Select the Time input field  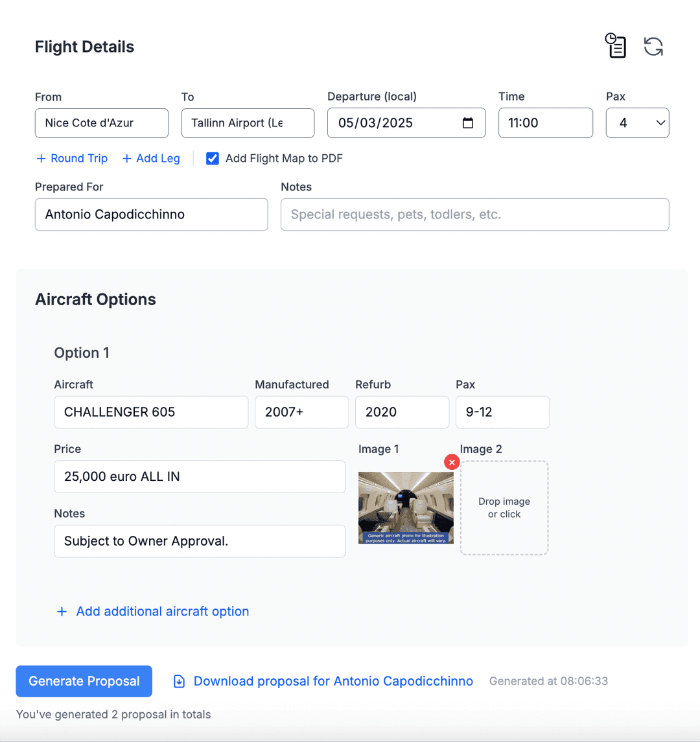[x=545, y=123]
